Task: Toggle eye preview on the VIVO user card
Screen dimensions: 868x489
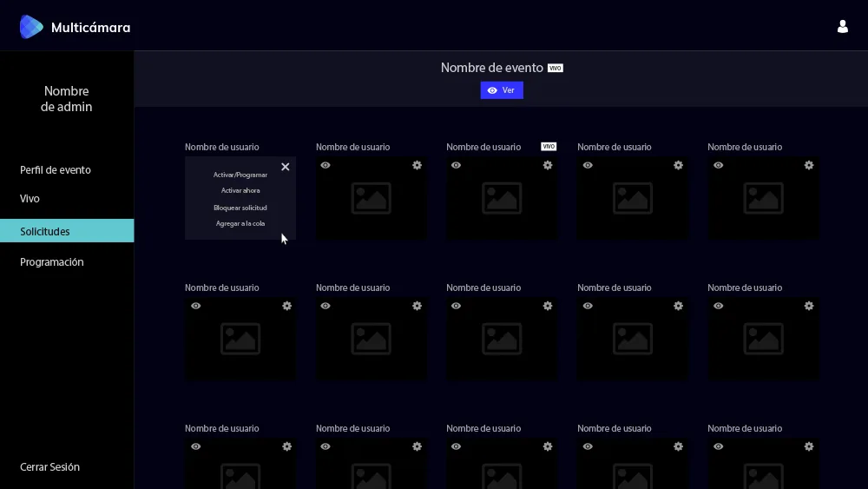Action: [457, 165]
